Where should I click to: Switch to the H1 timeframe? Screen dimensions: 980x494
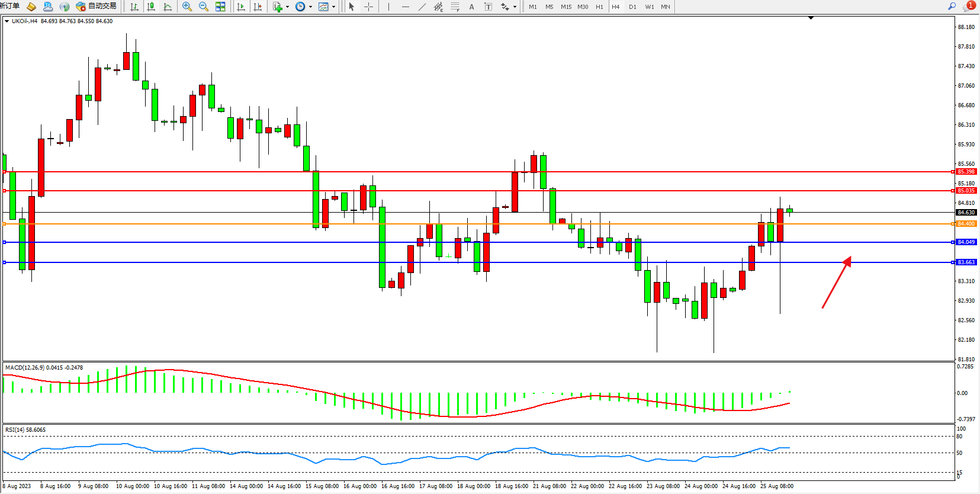pos(599,7)
